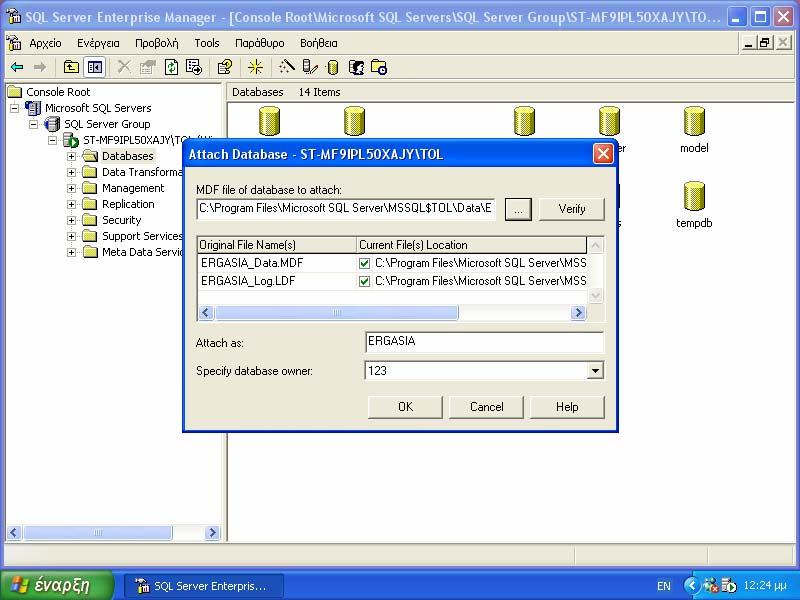The height and width of the screenshot is (600, 800).
Task: Uncheck the ERGASIA_Data.MDF file checkbox
Action: pyautogui.click(x=364, y=263)
